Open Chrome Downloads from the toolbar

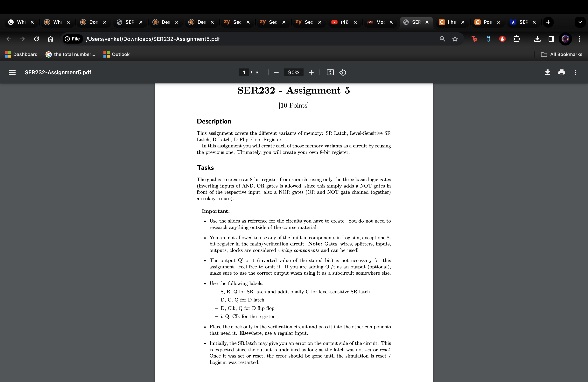[537, 39]
